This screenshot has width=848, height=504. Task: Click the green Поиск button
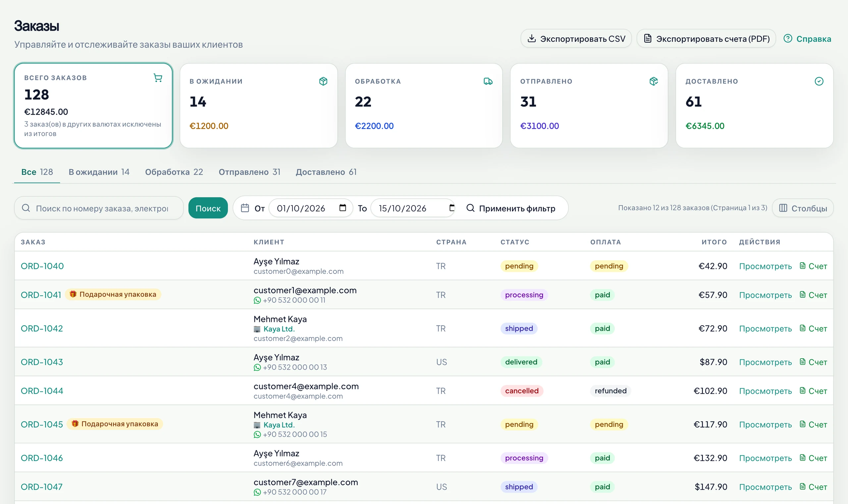(208, 208)
